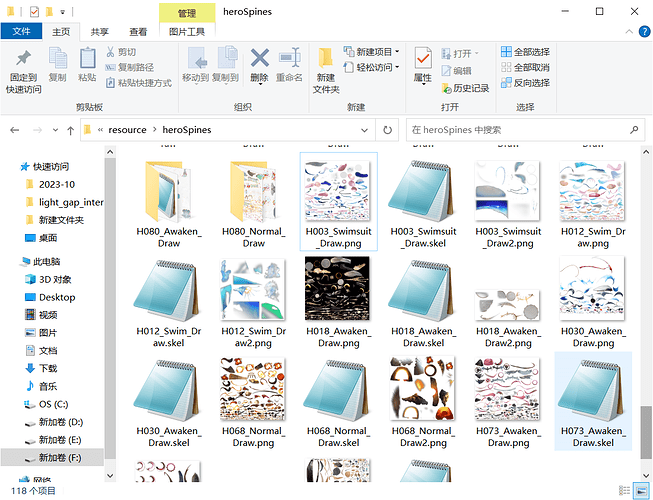Viewport: 653px width, 500px height.
Task: Click Invert selection (反向选择)
Action: [526, 83]
